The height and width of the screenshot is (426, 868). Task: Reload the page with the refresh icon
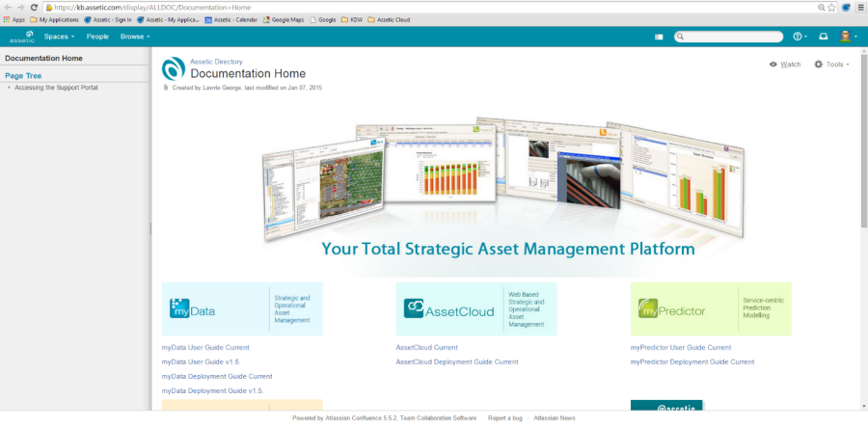click(35, 8)
